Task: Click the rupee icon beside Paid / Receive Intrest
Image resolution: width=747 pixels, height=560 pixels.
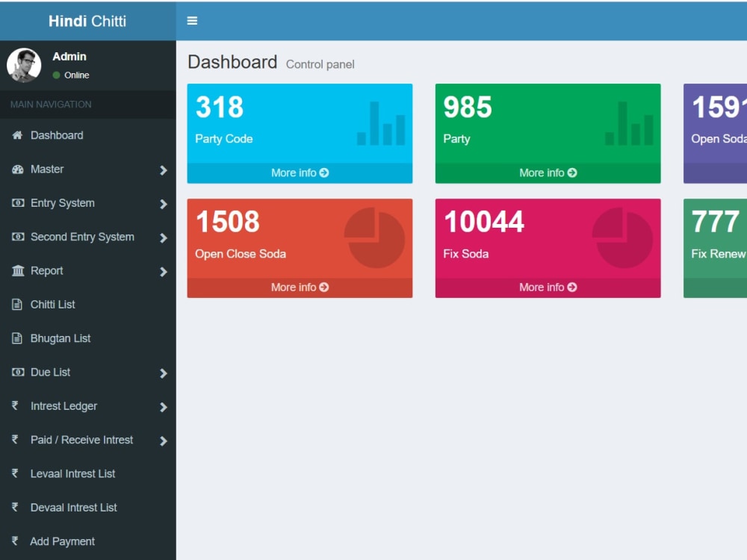Action: 15,439
